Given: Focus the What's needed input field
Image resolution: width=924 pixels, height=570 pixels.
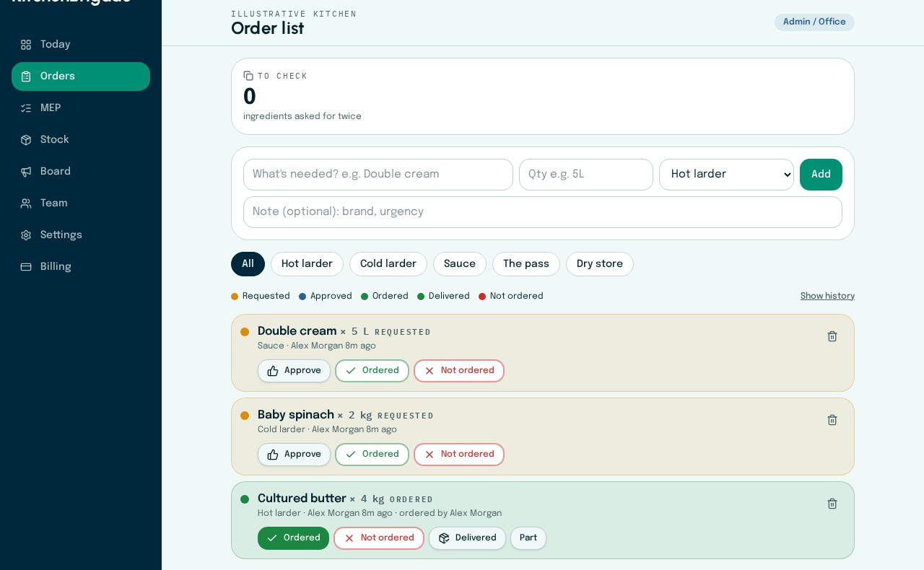Looking at the screenshot, I should coord(378,175).
